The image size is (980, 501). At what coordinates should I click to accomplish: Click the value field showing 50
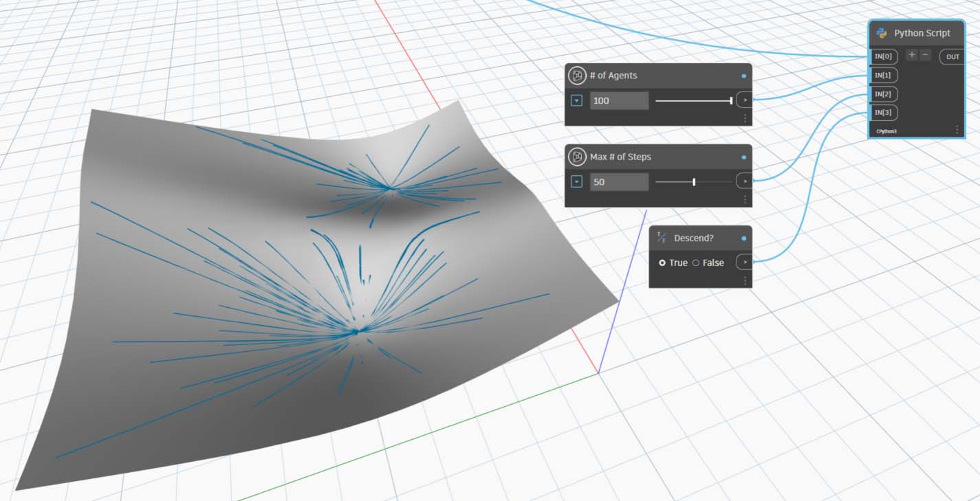click(619, 181)
